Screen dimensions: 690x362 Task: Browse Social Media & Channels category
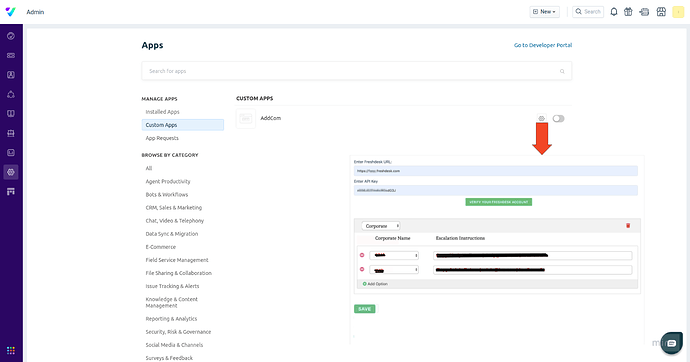[174, 345]
